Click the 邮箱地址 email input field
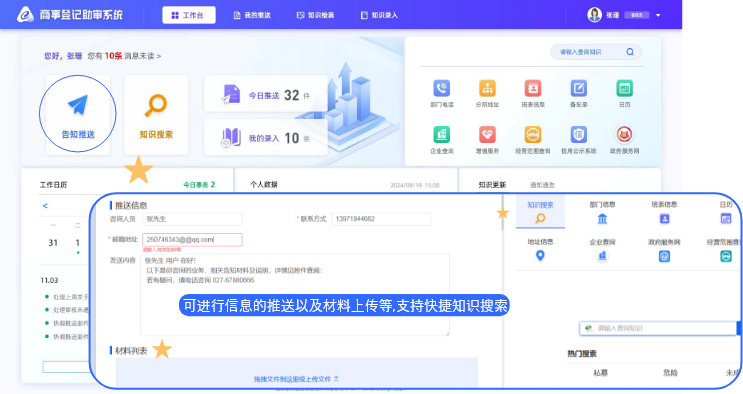This screenshot has width=743, height=394. pyautogui.click(x=192, y=239)
